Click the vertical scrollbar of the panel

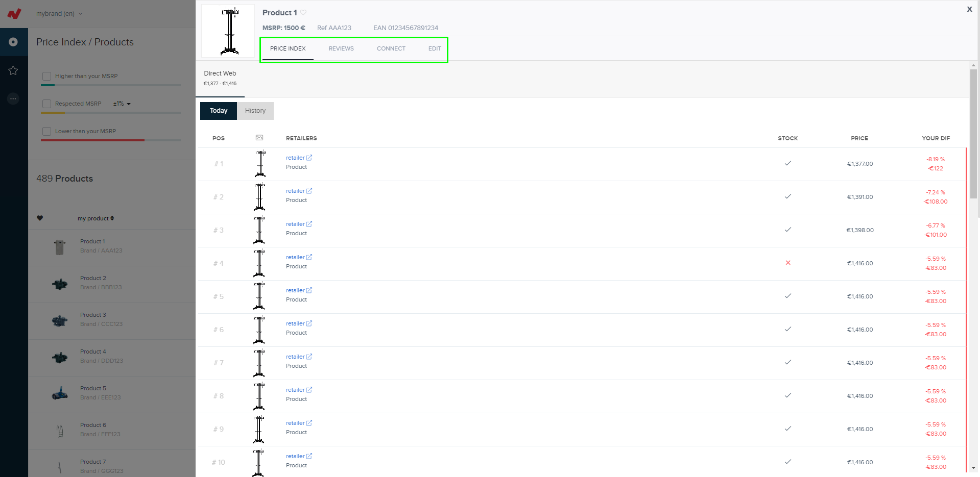tap(973, 134)
